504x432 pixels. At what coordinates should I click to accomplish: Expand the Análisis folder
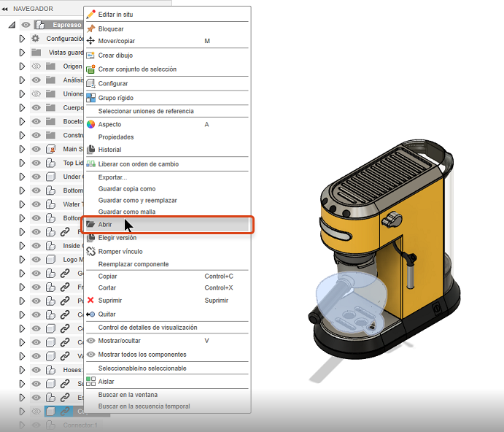[22, 80]
